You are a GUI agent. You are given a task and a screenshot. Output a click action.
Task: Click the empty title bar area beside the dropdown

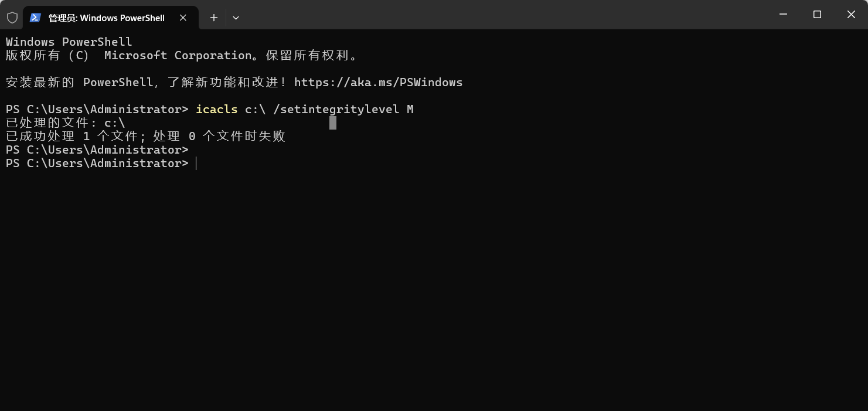504,15
